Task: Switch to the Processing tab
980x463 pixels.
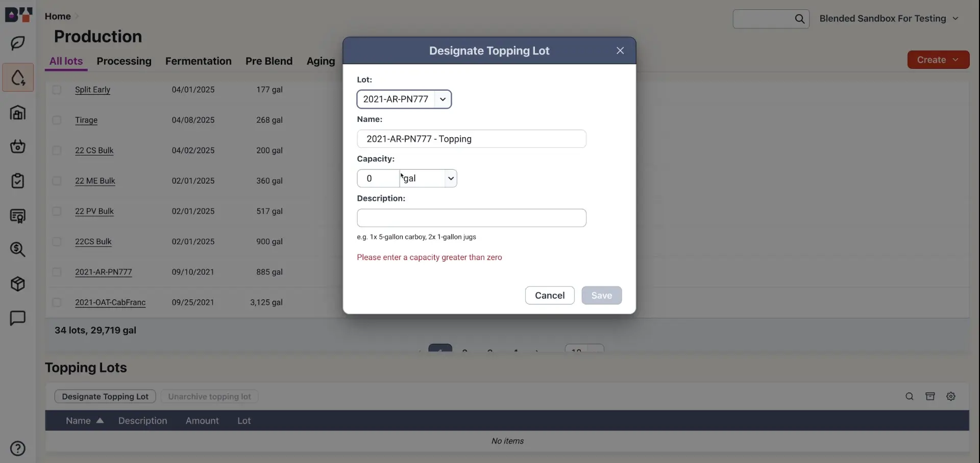Action: click(x=124, y=61)
